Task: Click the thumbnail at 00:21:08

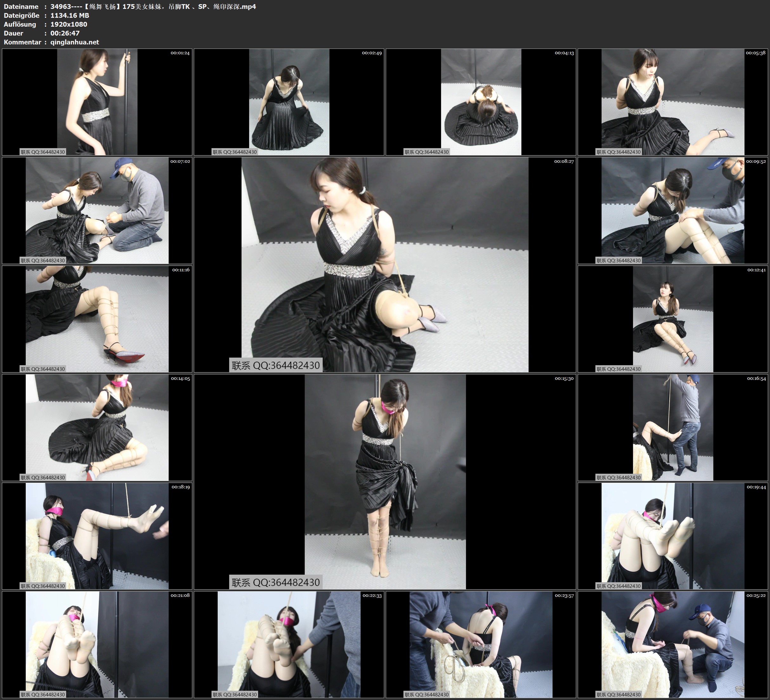Action: [x=97, y=644]
